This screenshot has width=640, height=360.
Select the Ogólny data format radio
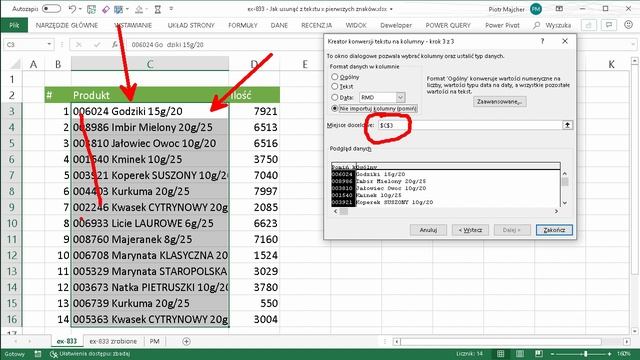coord(335,77)
